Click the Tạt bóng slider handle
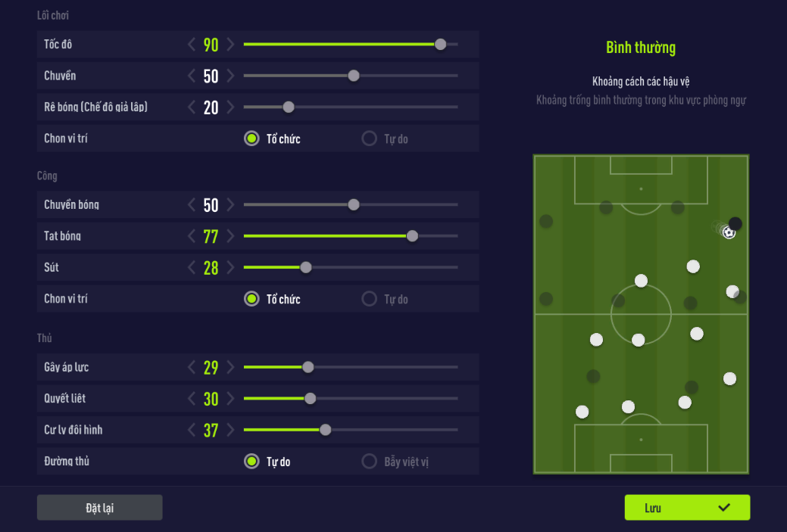 [x=412, y=236]
